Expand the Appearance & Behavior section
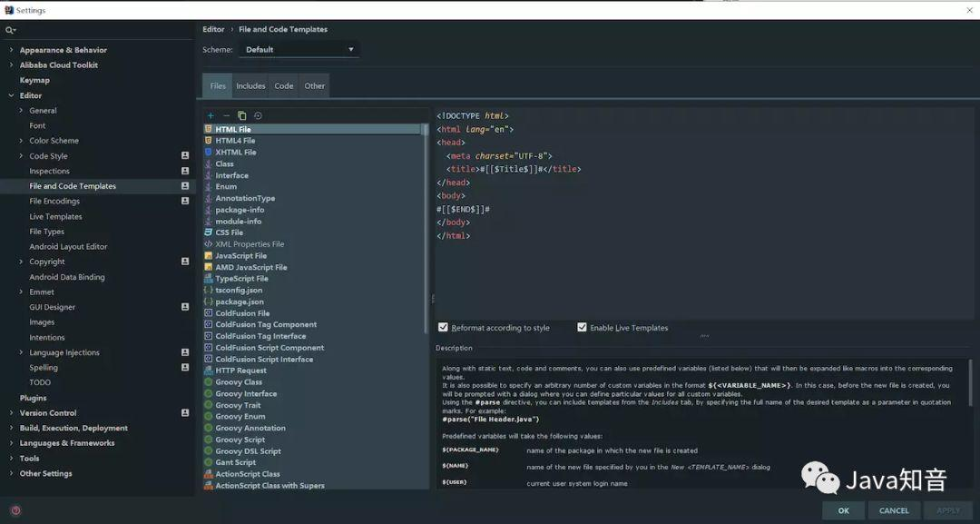The width and height of the screenshot is (980, 524). coord(9,49)
